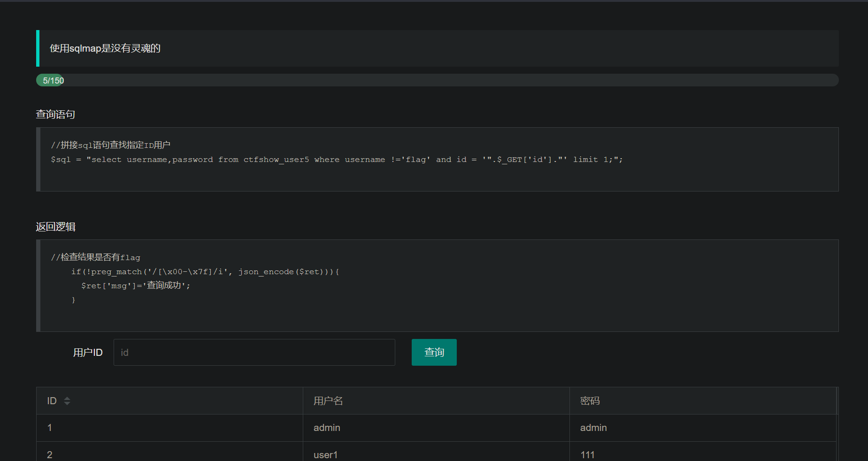This screenshot has height=461, width=868.
Task: Click the ID column header
Action: coord(169,401)
